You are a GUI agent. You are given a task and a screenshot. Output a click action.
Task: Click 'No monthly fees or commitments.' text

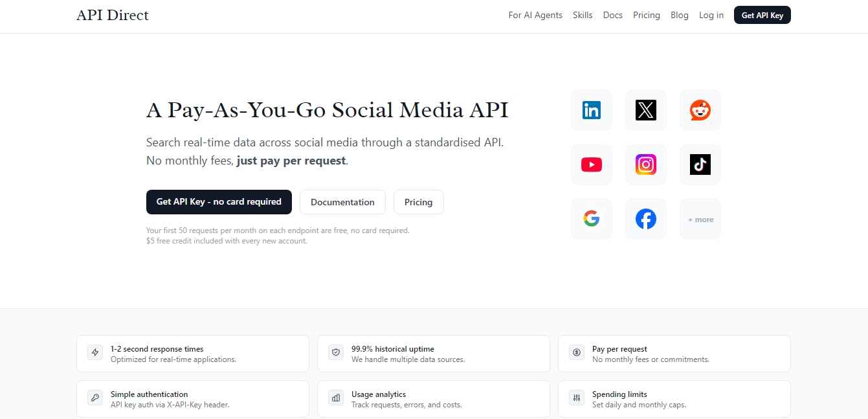click(x=651, y=359)
